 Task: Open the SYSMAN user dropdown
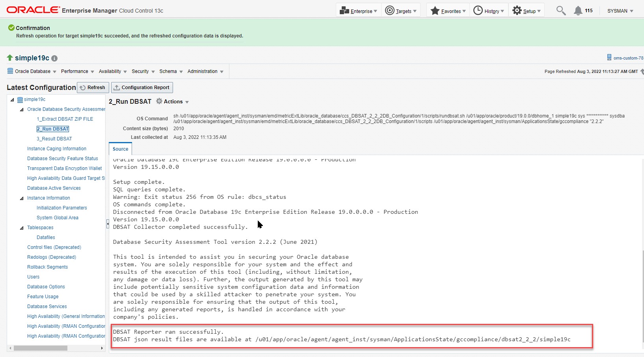pyautogui.click(x=620, y=11)
